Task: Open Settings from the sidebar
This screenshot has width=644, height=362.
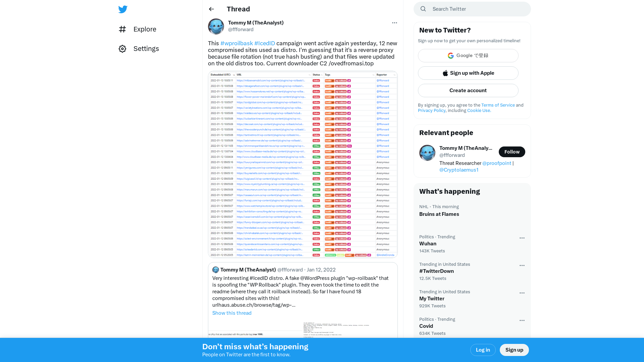Action: [x=139, y=49]
